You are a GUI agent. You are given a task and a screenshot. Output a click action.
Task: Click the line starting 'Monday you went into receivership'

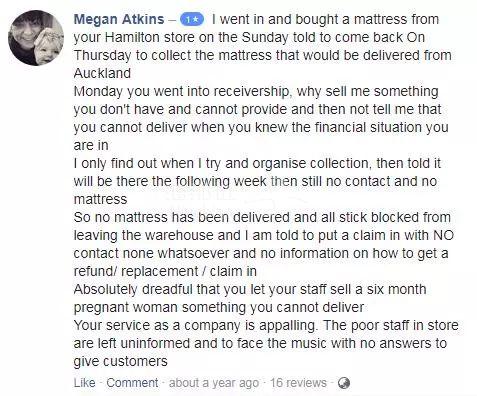[x=256, y=92]
